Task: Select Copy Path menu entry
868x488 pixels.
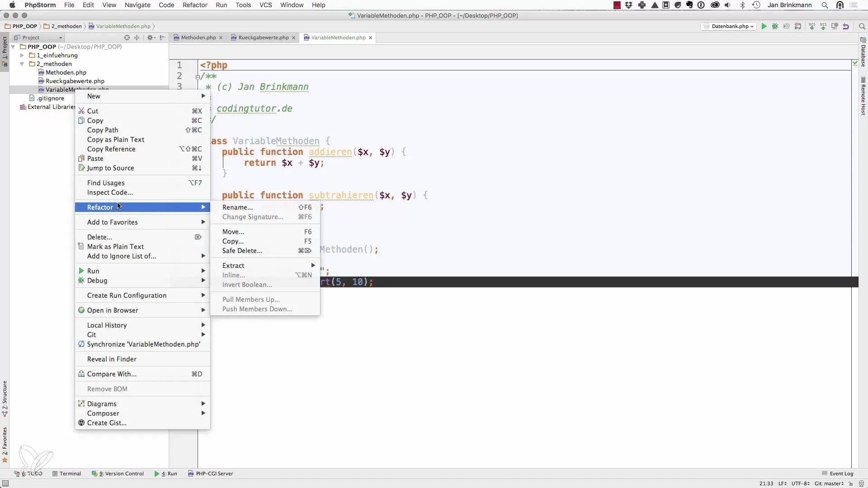Action: (142, 130)
